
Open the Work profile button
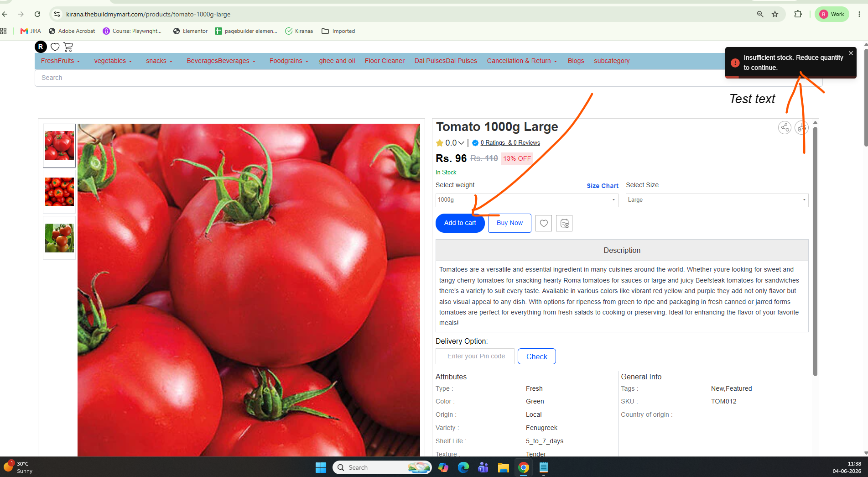click(x=832, y=14)
